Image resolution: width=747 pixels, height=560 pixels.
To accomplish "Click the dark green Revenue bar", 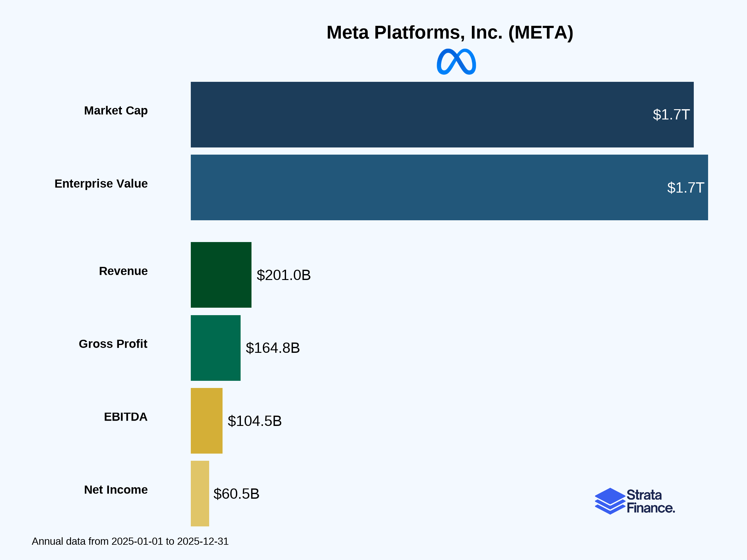I will point(221,275).
